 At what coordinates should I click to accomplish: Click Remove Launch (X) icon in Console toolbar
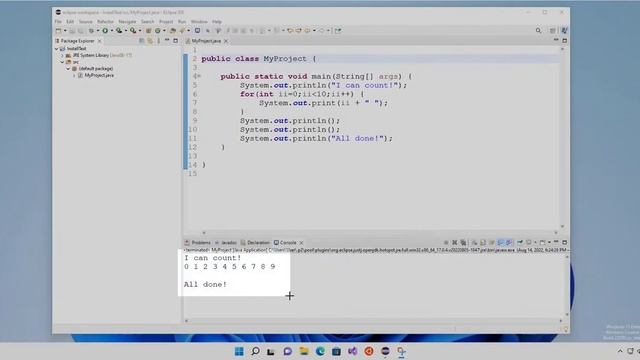click(x=454, y=242)
